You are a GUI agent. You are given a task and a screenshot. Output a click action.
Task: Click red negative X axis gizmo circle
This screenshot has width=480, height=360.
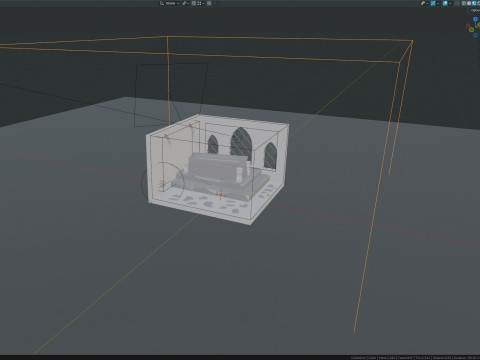click(x=468, y=26)
